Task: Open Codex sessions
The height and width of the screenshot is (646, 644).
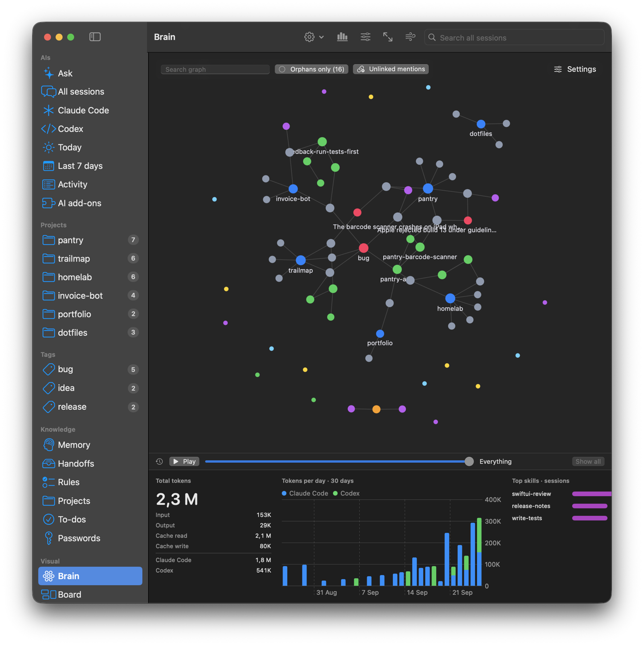Action: 90,129
